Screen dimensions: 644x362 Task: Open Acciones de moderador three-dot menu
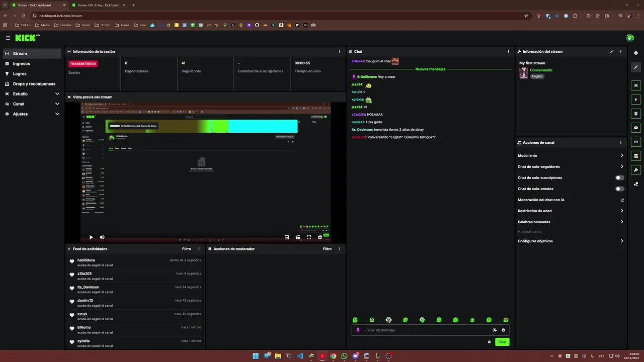339,249
